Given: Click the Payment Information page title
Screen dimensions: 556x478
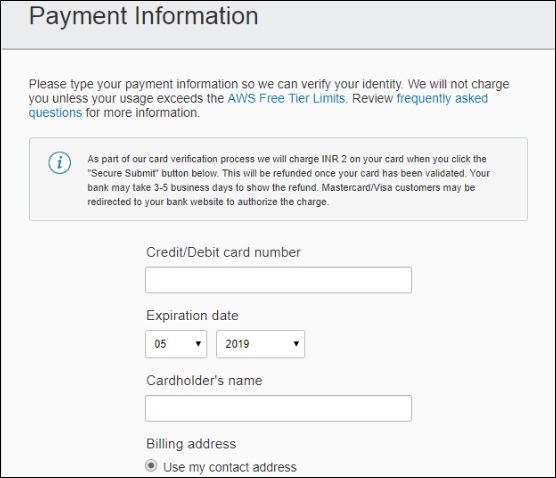Looking at the screenshot, I should [144, 16].
